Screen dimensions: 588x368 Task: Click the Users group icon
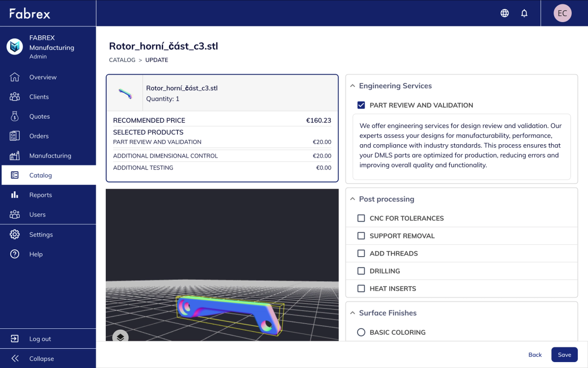(15, 214)
